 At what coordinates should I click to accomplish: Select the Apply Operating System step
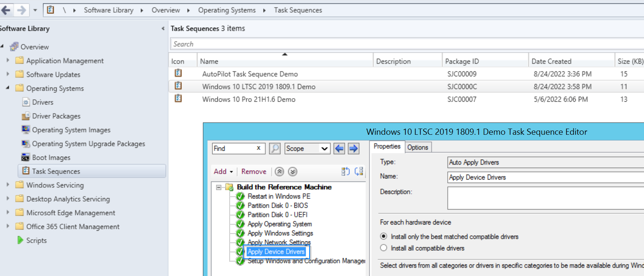pos(280,224)
